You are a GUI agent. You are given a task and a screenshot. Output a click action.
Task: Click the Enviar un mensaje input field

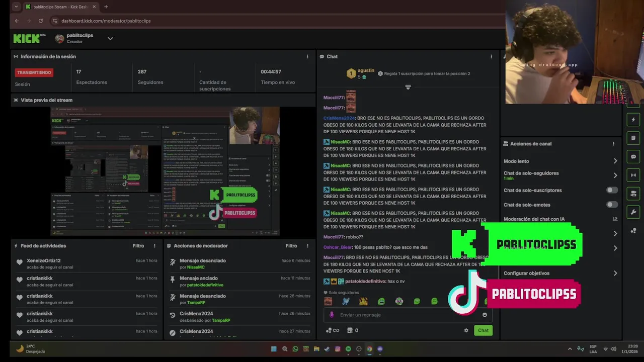pyautogui.click(x=409, y=315)
